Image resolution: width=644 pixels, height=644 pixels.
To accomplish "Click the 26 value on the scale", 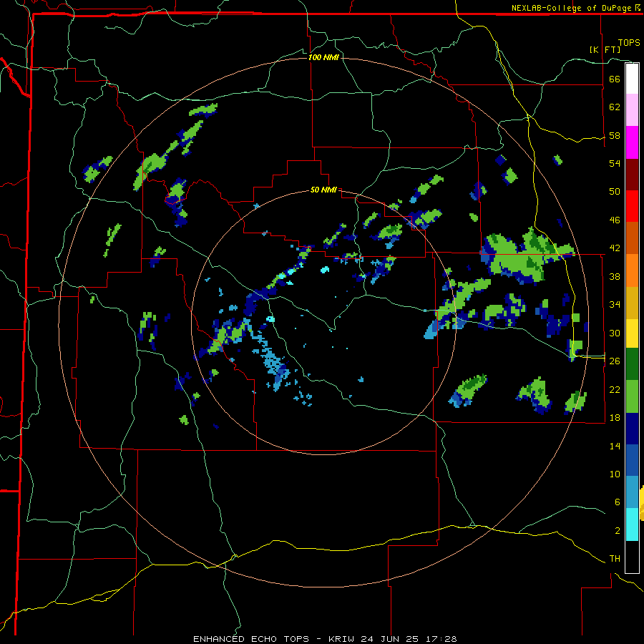I will point(615,361).
